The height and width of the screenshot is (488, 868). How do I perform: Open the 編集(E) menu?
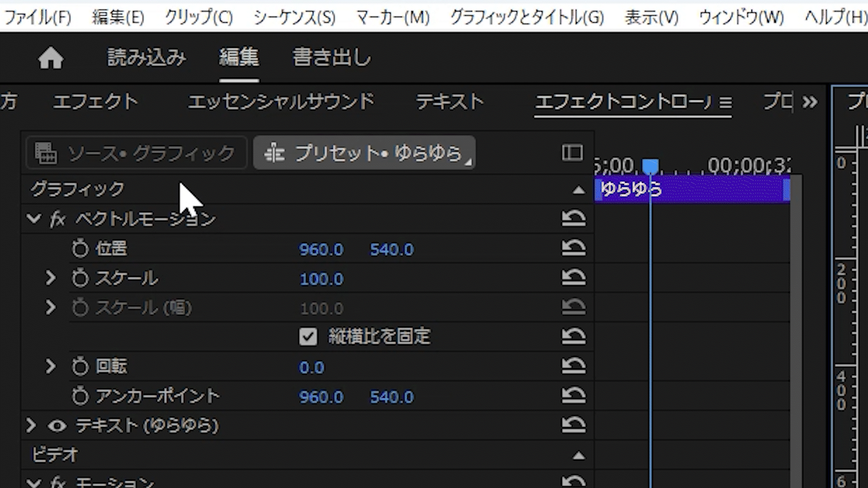118,17
